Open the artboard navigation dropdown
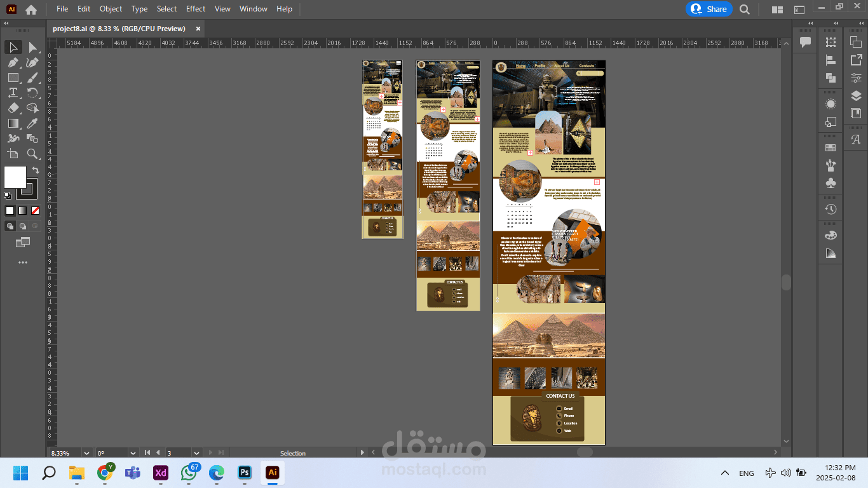Viewport: 868px width, 488px height. (197, 453)
